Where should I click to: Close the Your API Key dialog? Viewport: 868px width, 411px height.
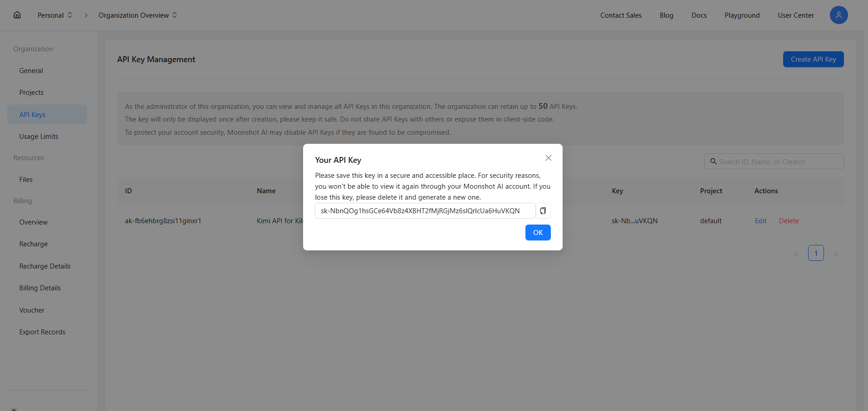click(548, 158)
